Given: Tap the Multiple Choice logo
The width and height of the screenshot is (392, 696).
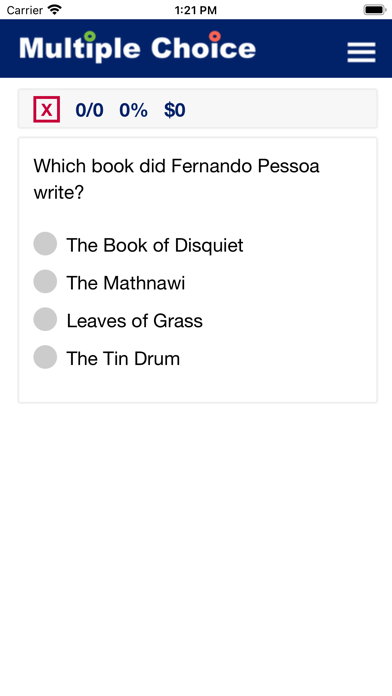Looking at the screenshot, I should click(138, 47).
